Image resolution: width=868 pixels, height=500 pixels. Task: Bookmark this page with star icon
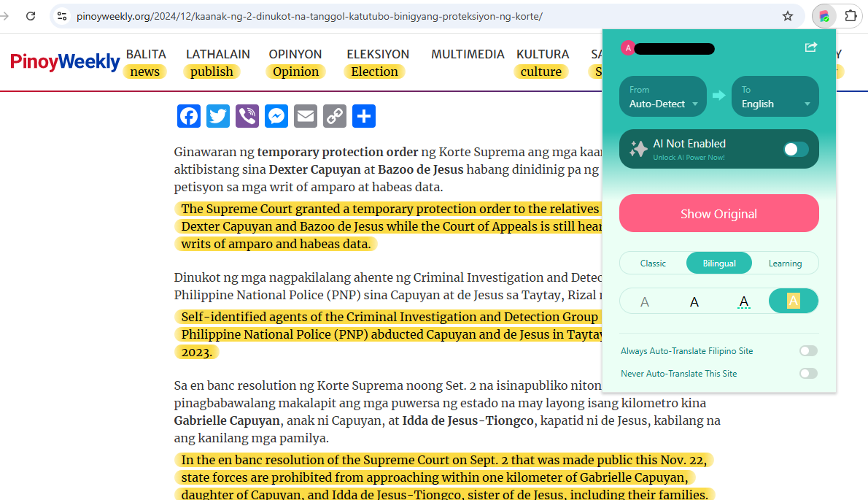click(788, 16)
